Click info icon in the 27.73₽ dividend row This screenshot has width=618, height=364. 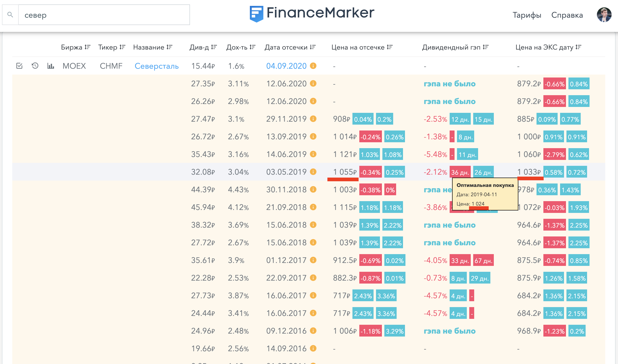313,295
